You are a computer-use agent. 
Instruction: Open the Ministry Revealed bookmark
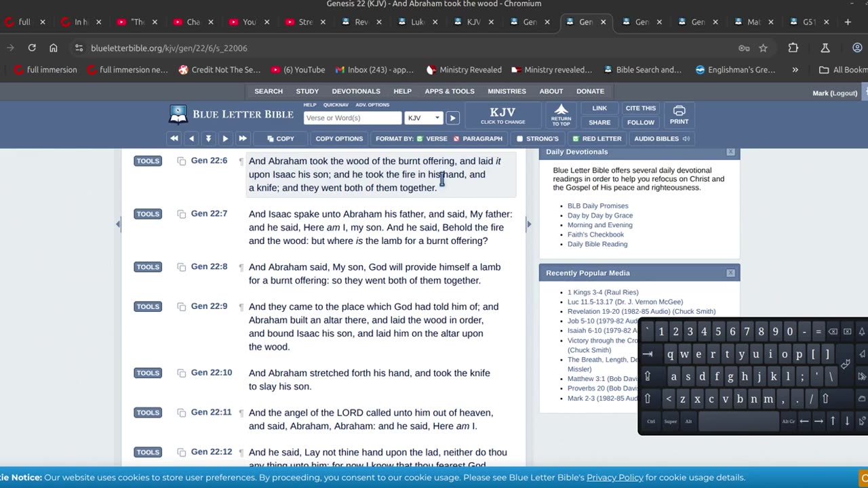pyautogui.click(x=464, y=70)
